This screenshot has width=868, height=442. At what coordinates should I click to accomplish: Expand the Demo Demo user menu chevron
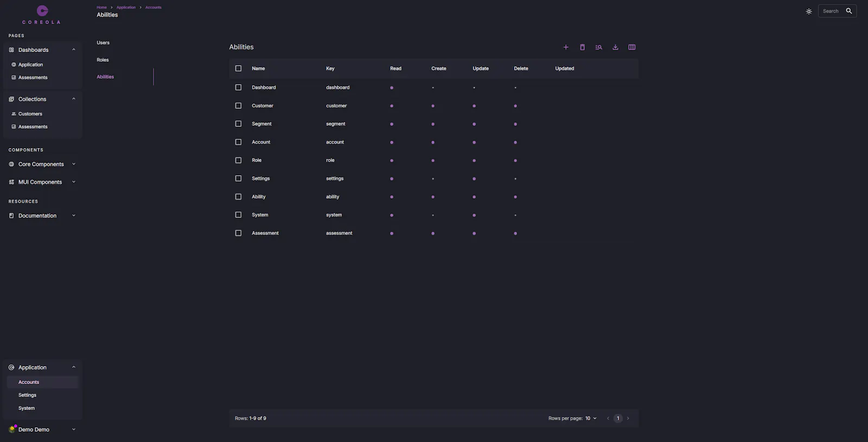74,430
